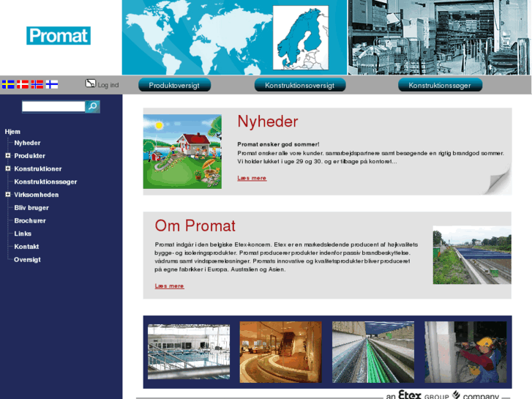Screen dimensions: 532x399
Task: Open Produkter in the sidebar menu
Action: [29, 156]
